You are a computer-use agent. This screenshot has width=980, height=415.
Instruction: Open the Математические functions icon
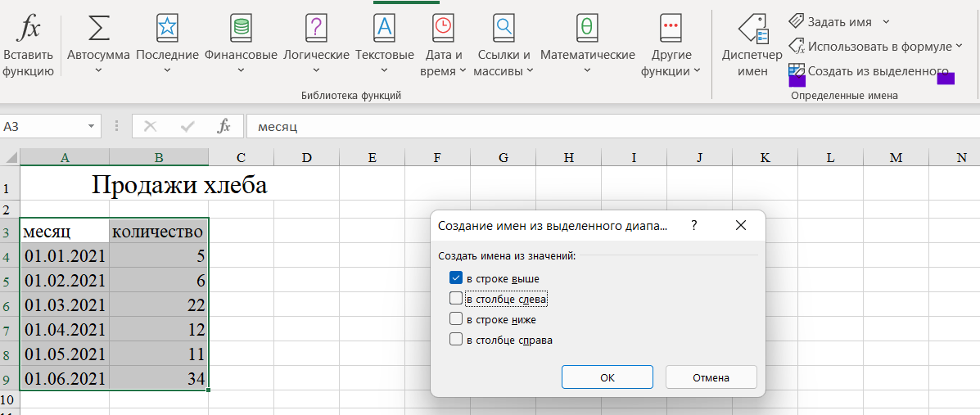point(587,29)
